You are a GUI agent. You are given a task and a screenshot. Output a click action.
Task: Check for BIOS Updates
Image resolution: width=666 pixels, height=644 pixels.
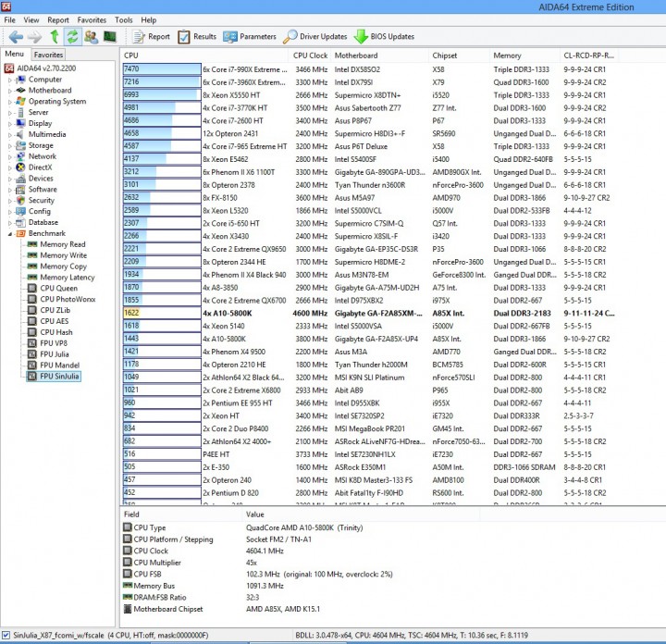tap(384, 36)
